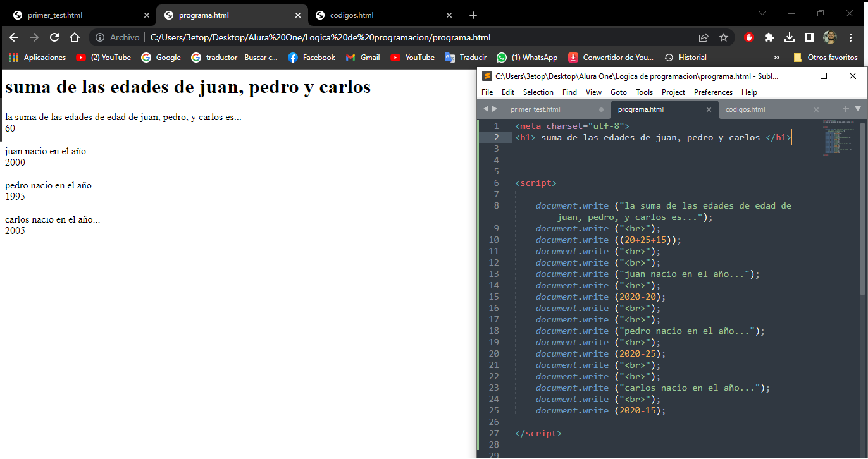
Task: Open Chrome tab search chevron
Action: 762,13
